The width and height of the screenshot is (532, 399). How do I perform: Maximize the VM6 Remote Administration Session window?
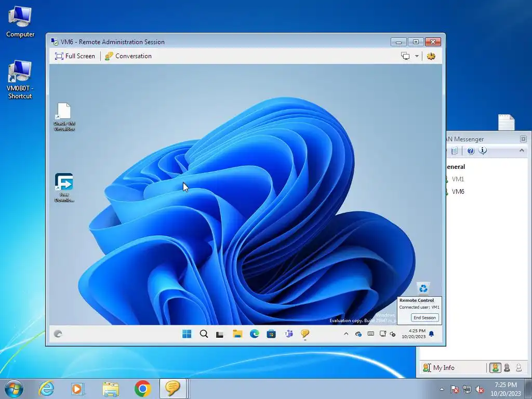click(416, 42)
